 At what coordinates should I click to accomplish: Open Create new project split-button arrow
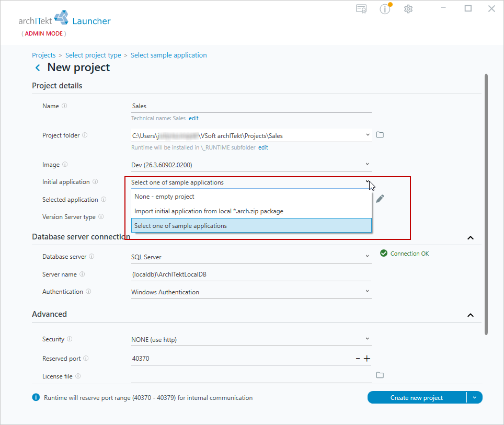(475, 398)
